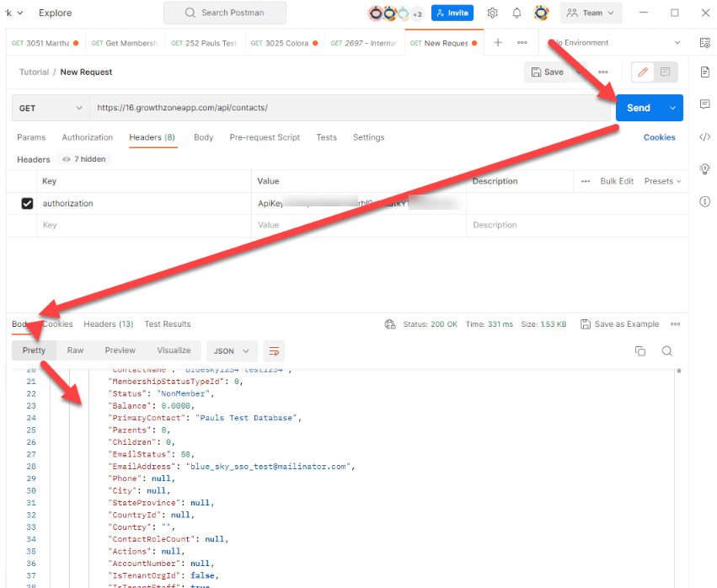Select the Params tab
This screenshot has height=588, width=717.
click(31, 137)
